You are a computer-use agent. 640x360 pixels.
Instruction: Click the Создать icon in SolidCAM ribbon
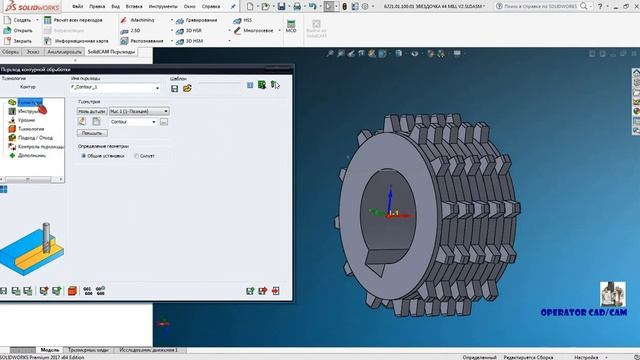click(x=7, y=20)
